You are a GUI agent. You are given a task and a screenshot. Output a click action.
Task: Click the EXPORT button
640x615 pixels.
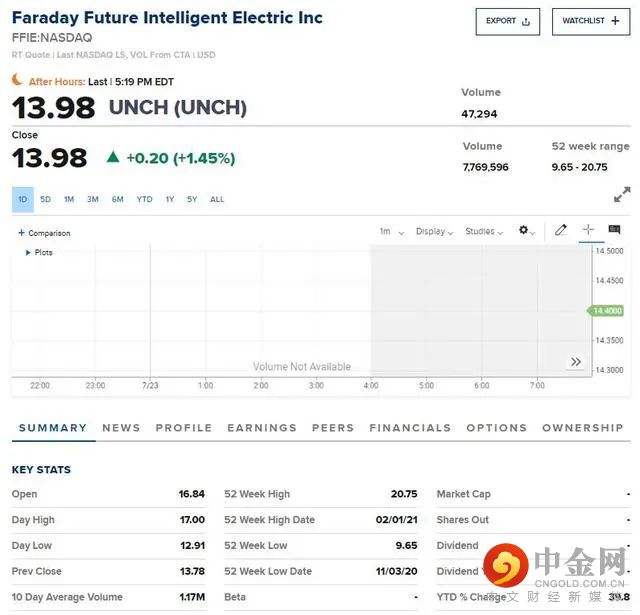508,21
